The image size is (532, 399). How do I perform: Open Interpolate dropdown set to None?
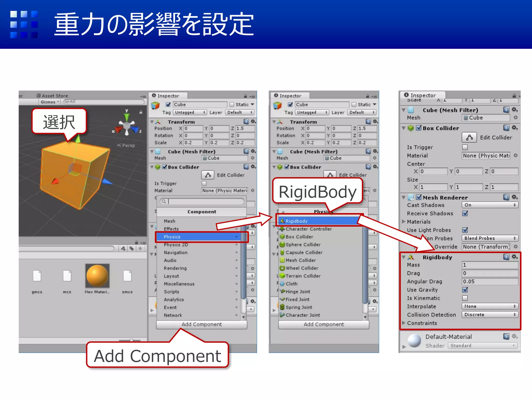[x=490, y=306]
